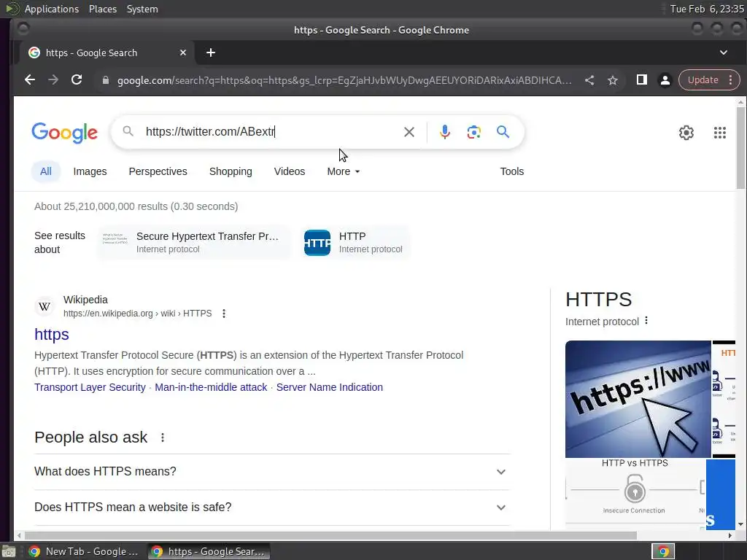Image resolution: width=747 pixels, height=560 pixels.
Task: Open search Tools
Action: (x=511, y=171)
